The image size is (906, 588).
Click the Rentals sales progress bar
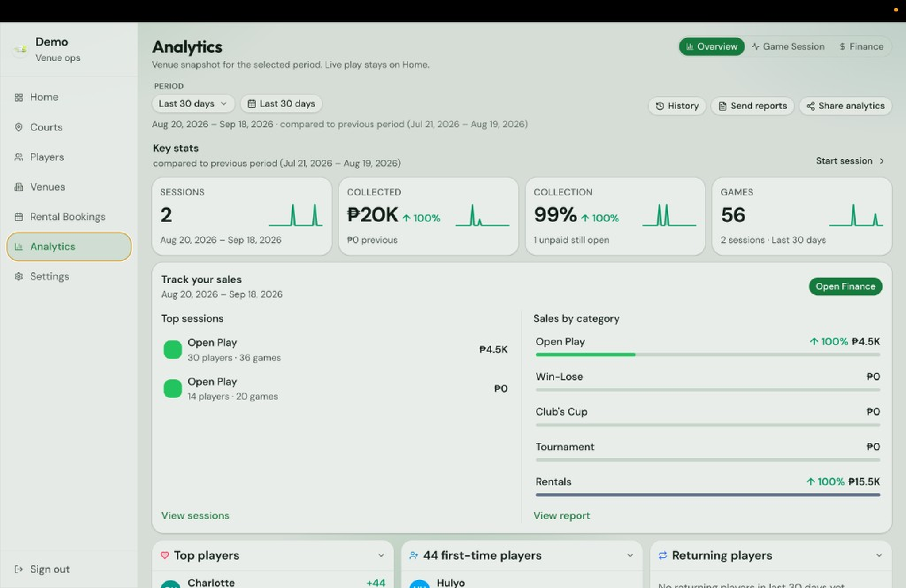pos(708,495)
